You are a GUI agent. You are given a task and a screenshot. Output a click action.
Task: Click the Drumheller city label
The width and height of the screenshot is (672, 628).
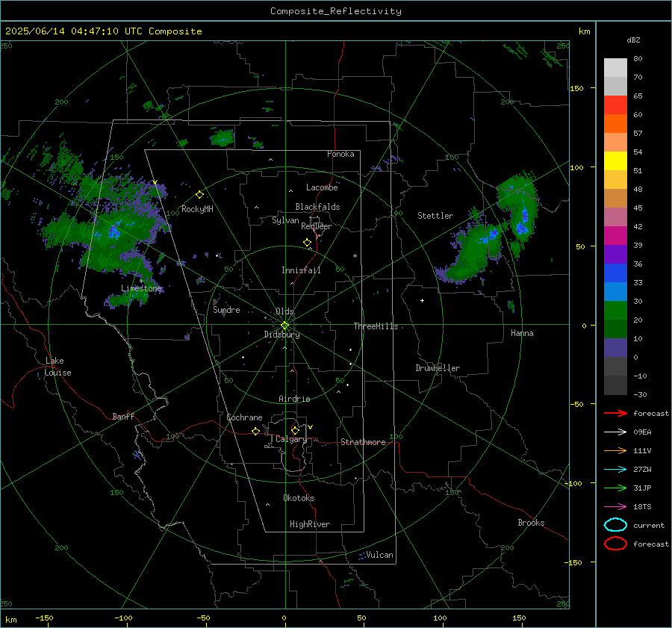click(438, 368)
